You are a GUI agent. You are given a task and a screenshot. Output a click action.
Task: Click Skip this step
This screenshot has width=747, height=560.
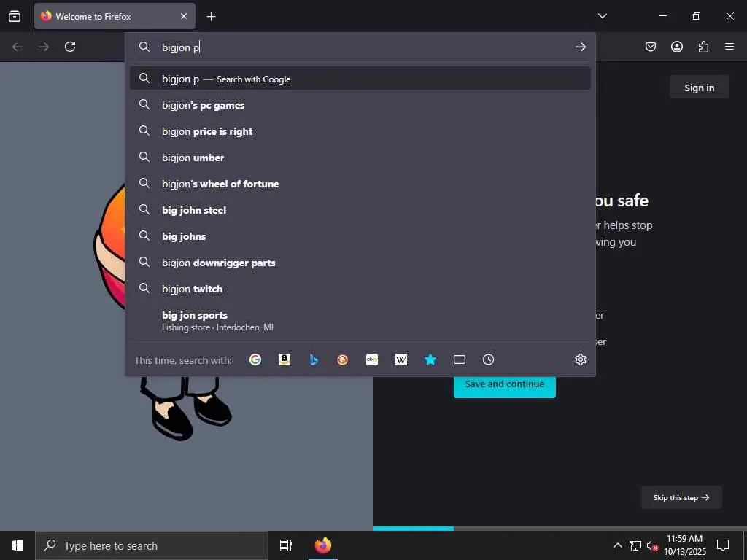point(681,497)
